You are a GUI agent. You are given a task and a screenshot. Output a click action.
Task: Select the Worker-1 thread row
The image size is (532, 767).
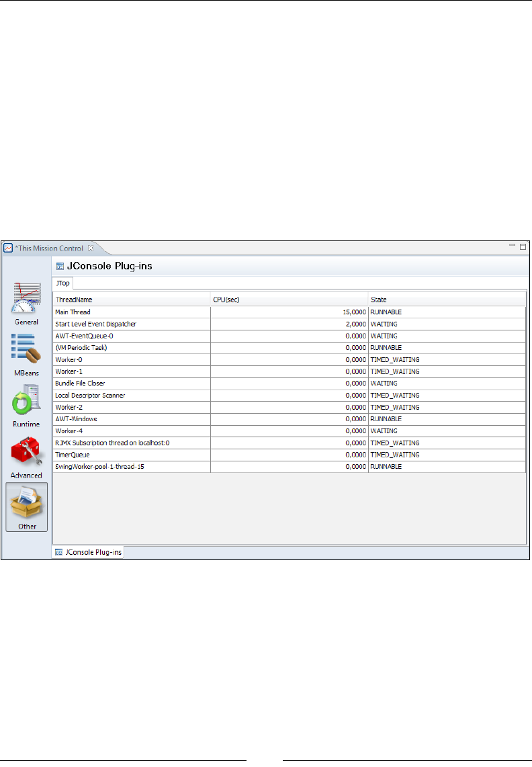[290, 372]
